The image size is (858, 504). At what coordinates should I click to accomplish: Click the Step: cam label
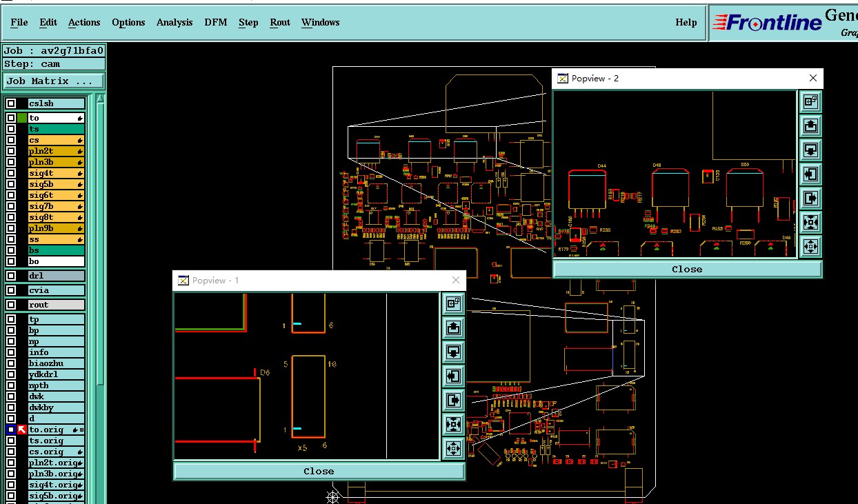[x=54, y=64]
